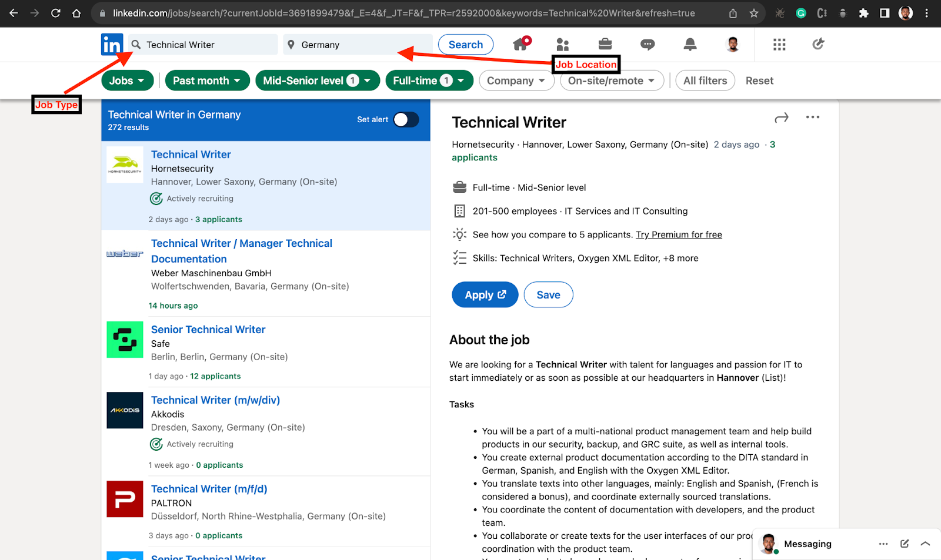Image resolution: width=941 pixels, height=560 pixels.
Task: Open the Notifications bell icon
Action: point(690,44)
